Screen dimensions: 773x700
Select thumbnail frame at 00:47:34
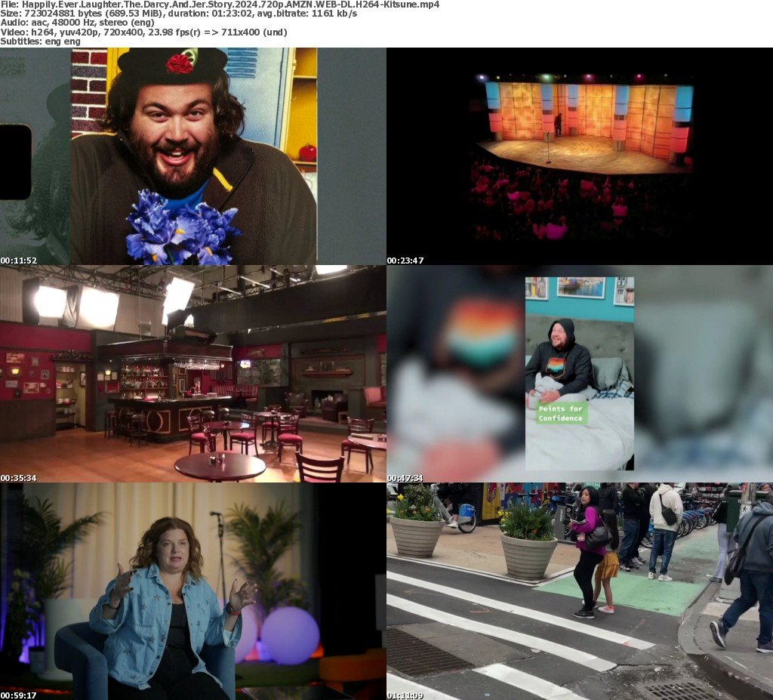click(580, 374)
